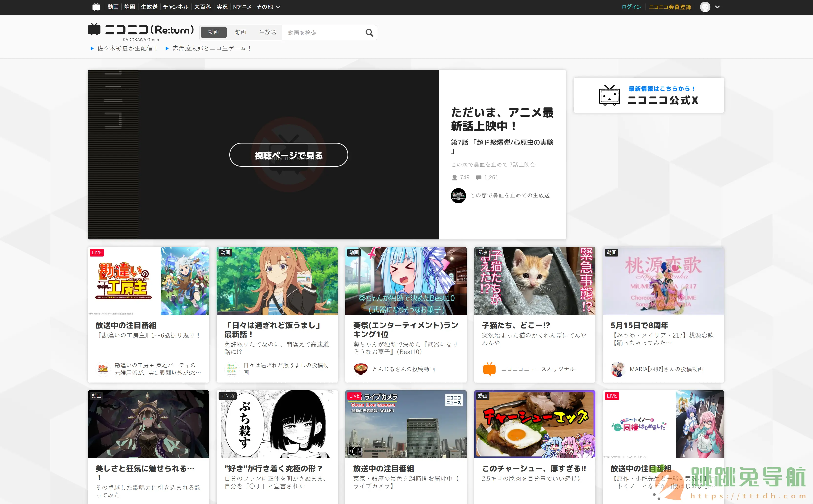
Task: Click the magnifier search icon
Action: pos(369,33)
